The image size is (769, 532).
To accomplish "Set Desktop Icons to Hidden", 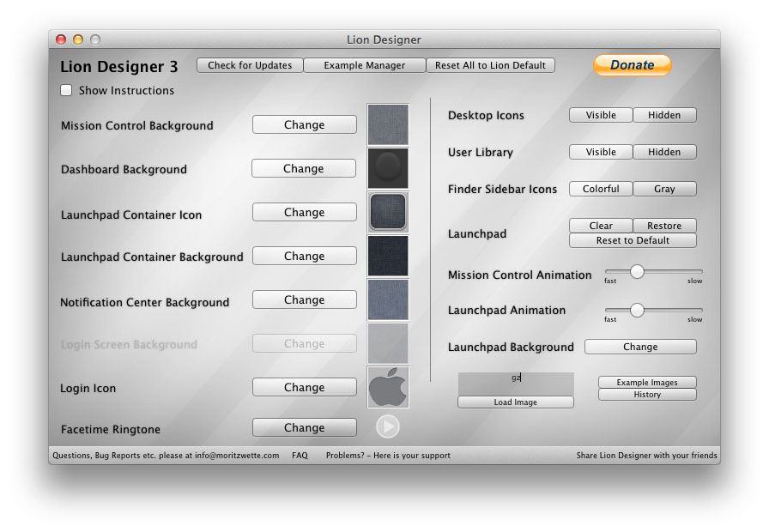I will click(x=664, y=115).
